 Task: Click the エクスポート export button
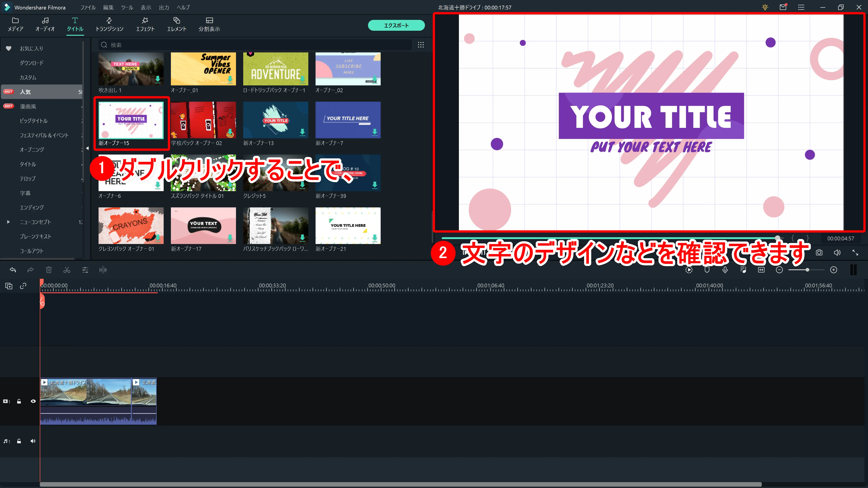point(396,25)
